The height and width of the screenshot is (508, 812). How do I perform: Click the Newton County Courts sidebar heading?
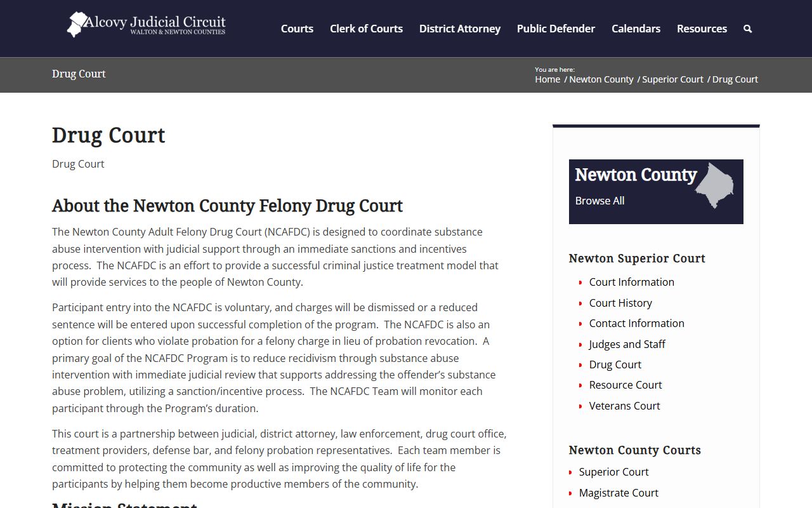635,450
